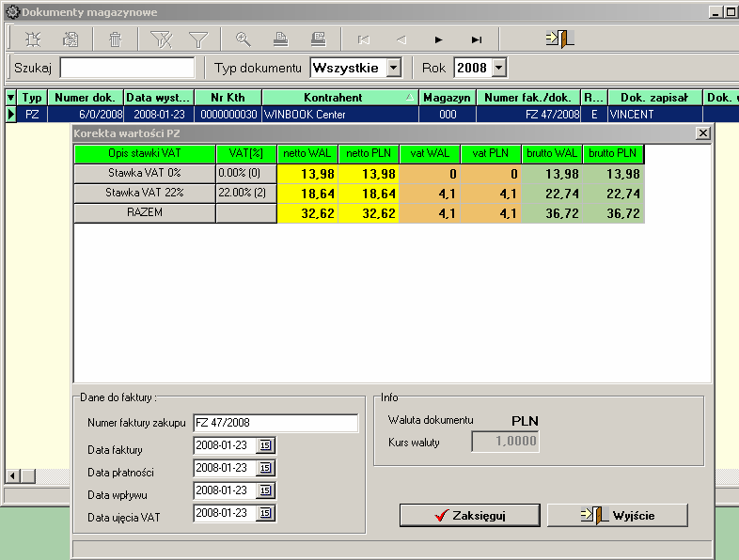Select the FZ 47/2008 grid cell
This screenshot has height=560, width=739.
click(x=528, y=115)
